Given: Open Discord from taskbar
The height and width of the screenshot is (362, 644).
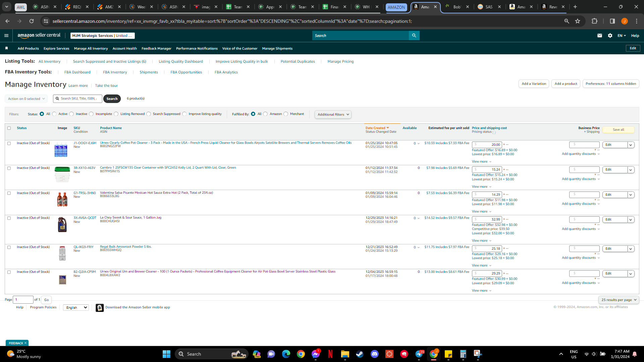Looking at the screenshot, I should (375, 354).
